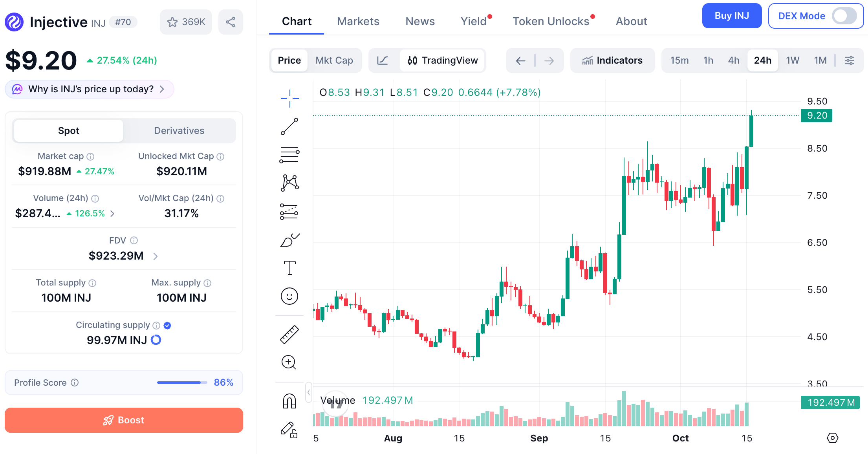Select the brush drawing tool
The image size is (868, 454).
[x=289, y=240]
